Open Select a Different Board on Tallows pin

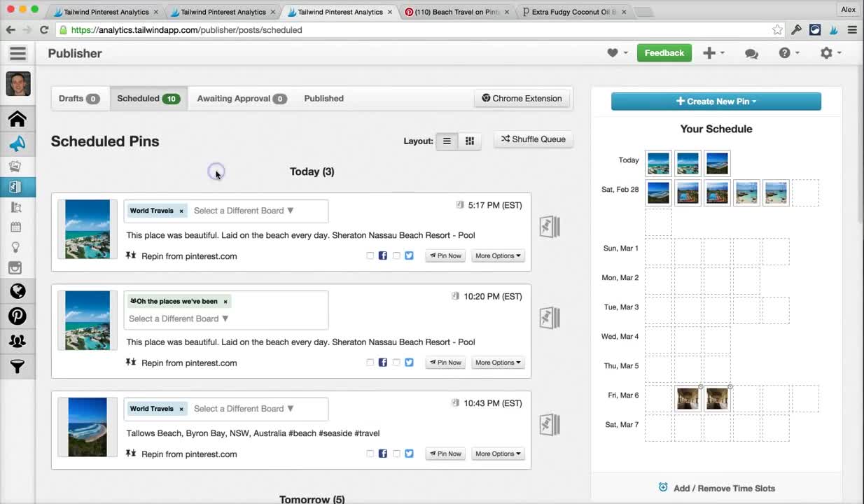pos(244,409)
